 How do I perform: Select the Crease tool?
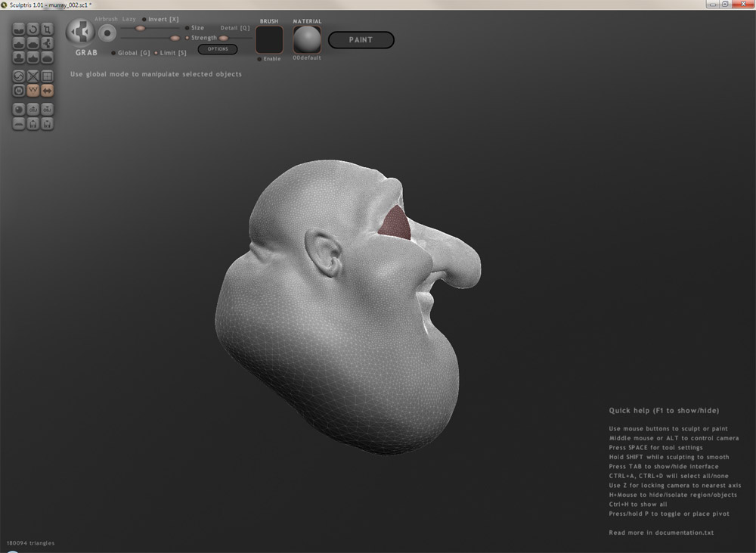(18, 29)
